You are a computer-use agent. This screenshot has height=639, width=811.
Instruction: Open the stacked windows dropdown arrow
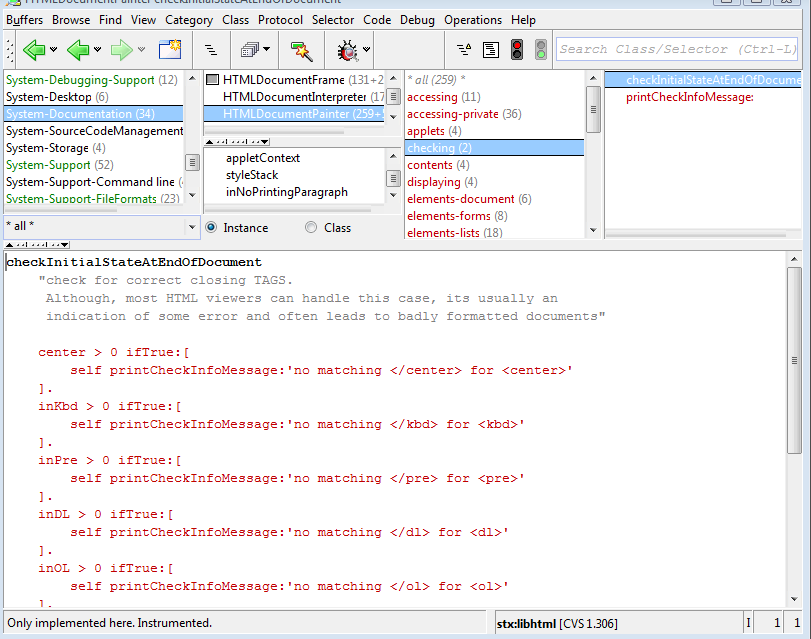tap(266, 49)
